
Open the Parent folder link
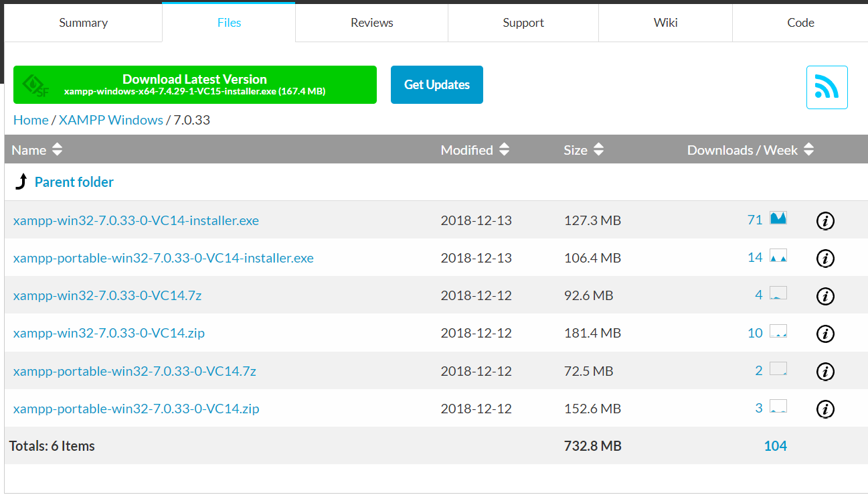coord(74,182)
